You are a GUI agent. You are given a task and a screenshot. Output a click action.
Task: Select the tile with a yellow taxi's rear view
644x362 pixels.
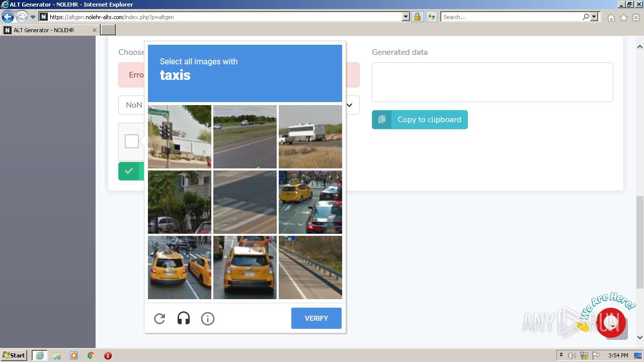(x=245, y=267)
